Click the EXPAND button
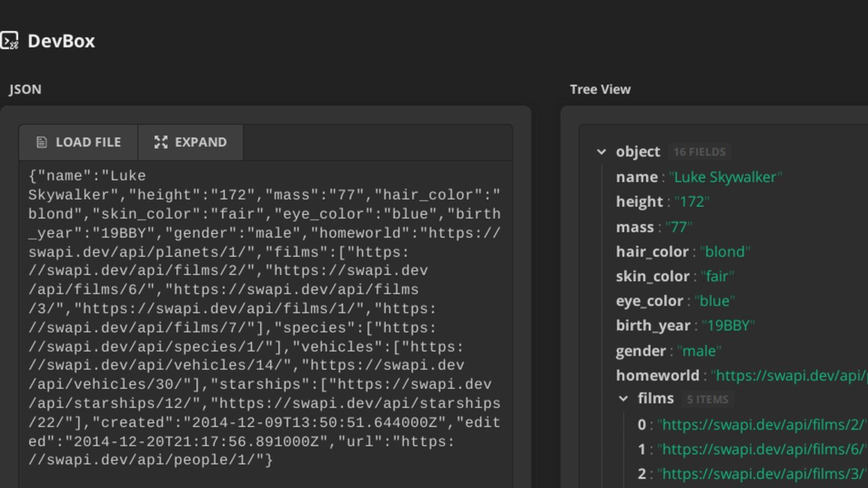Screen dimensions: 868x488 coord(191,142)
